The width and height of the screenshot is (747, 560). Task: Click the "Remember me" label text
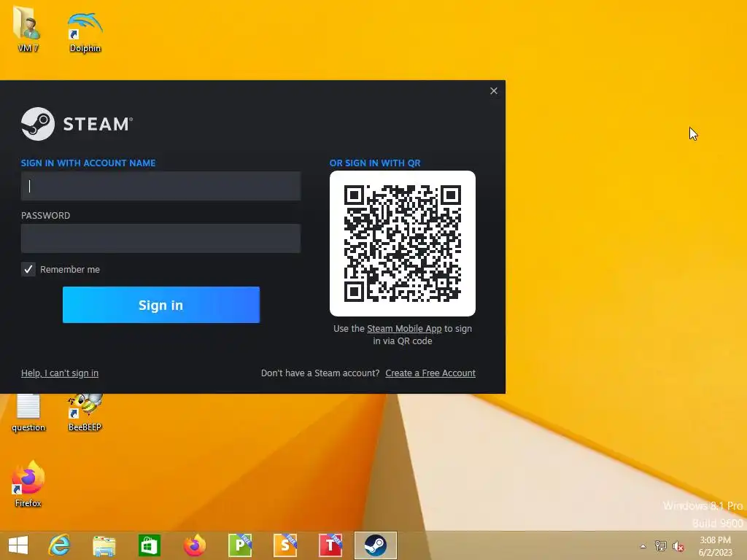(x=70, y=270)
